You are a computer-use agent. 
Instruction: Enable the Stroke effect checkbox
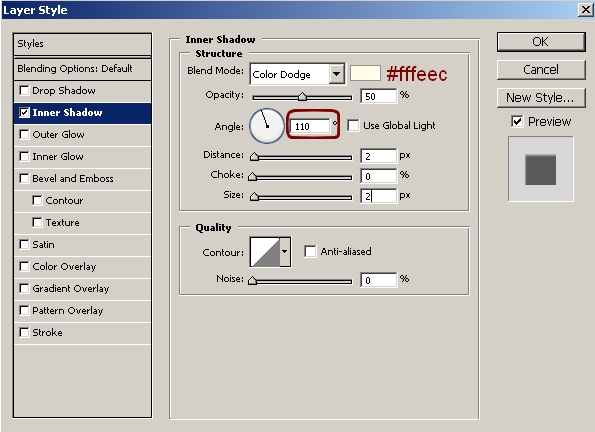coord(24,332)
